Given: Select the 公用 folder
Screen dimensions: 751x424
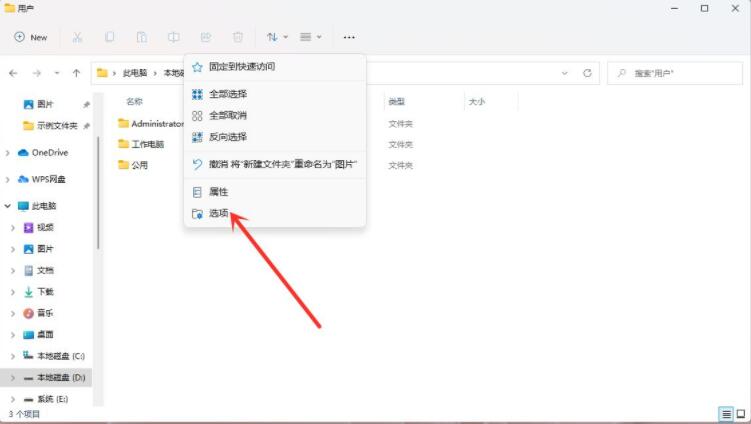Looking at the screenshot, I should point(133,165).
